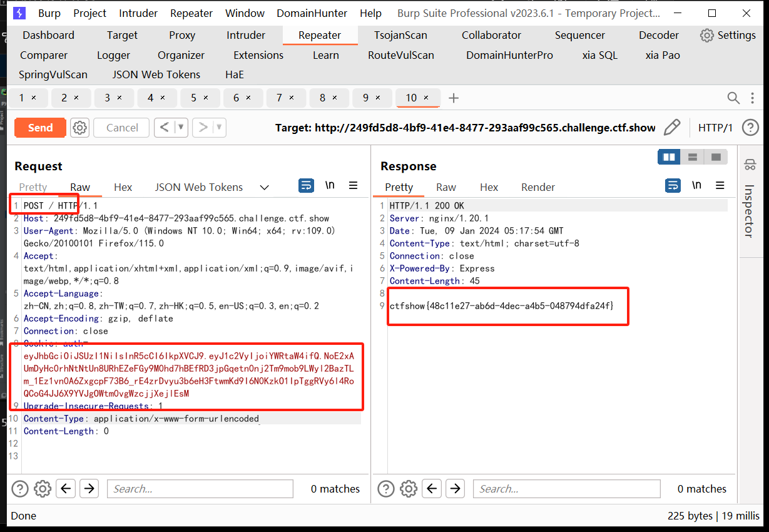Viewport: 769px width, 532px height.
Task: Toggle response word wrap icon
Action: [673, 185]
